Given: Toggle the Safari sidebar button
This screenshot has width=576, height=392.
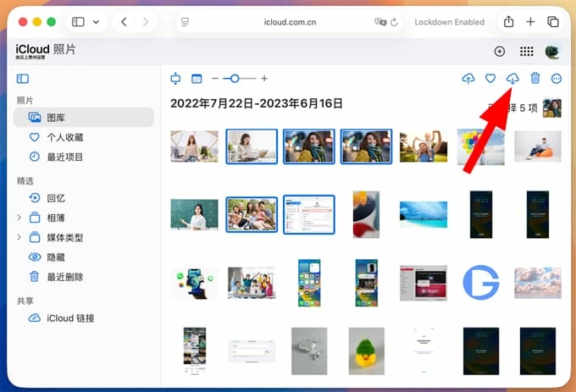Looking at the screenshot, I should (78, 21).
